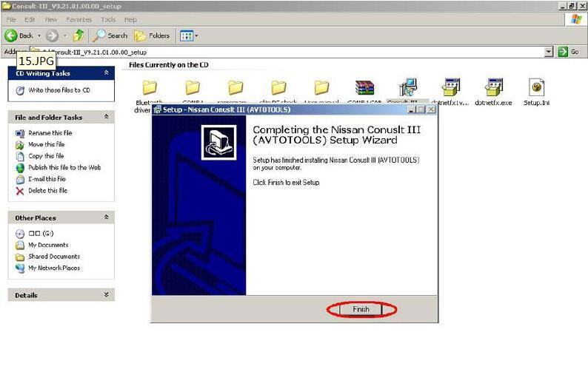Open the File menu
The width and height of the screenshot is (588, 392).
[11, 19]
